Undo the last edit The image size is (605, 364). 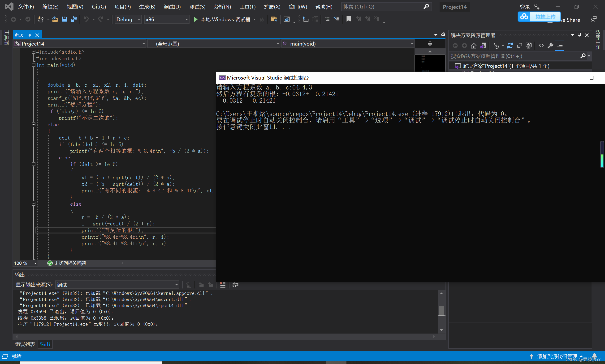86,19
